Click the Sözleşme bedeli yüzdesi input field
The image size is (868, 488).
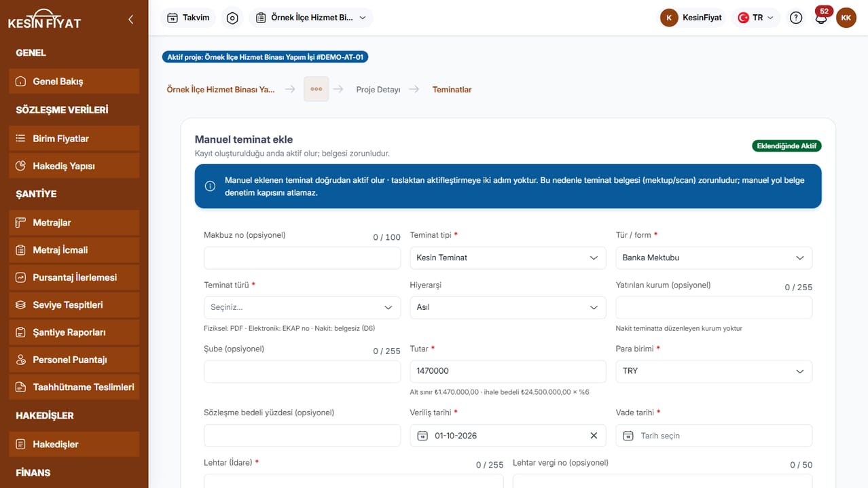[302, 436]
